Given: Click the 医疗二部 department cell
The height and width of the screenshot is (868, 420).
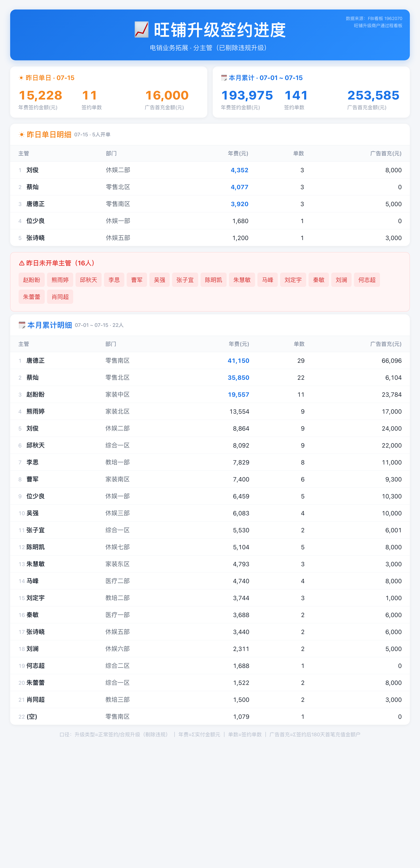Looking at the screenshot, I should 118,581.
